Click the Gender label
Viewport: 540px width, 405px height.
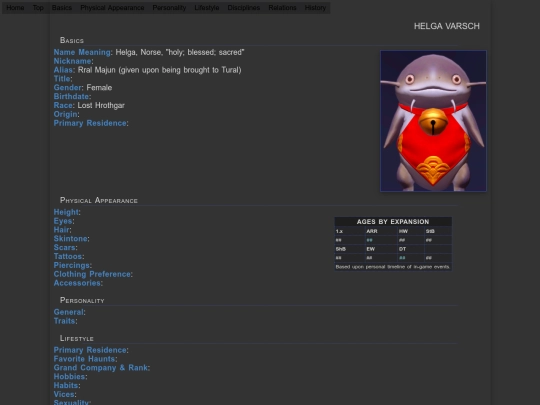pos(68,88)
